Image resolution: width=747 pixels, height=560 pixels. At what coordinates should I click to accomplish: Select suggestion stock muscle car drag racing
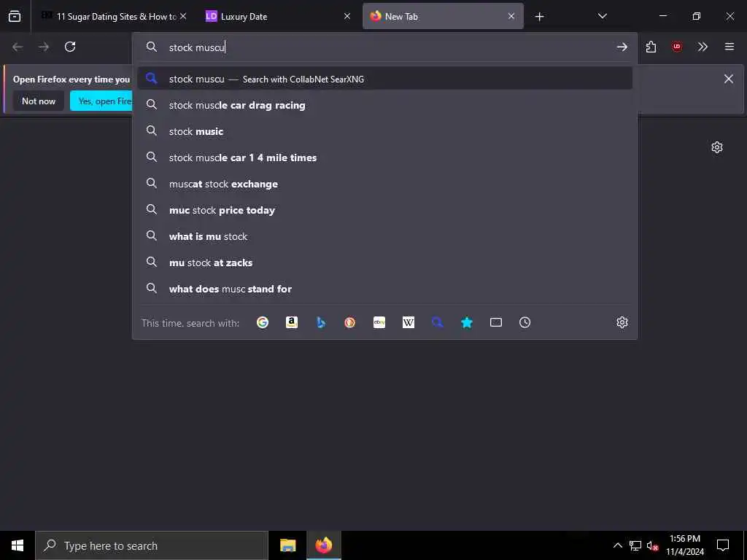[385, 105]
